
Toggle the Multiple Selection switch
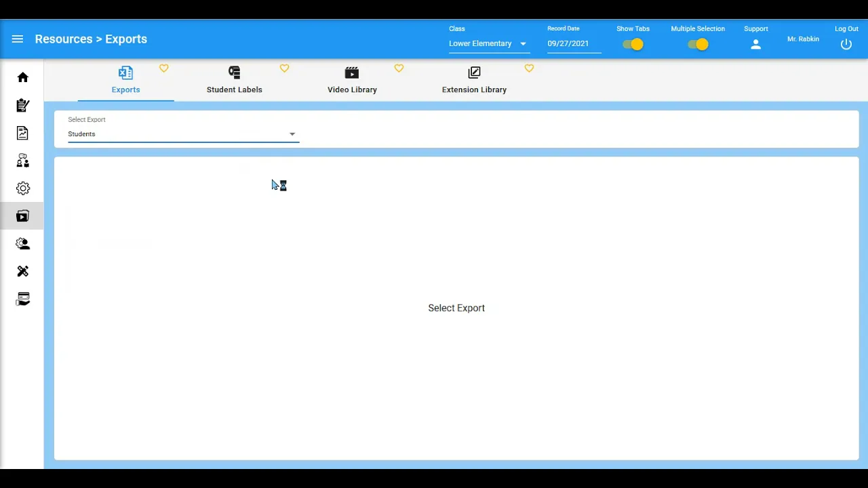coord(698,45)
